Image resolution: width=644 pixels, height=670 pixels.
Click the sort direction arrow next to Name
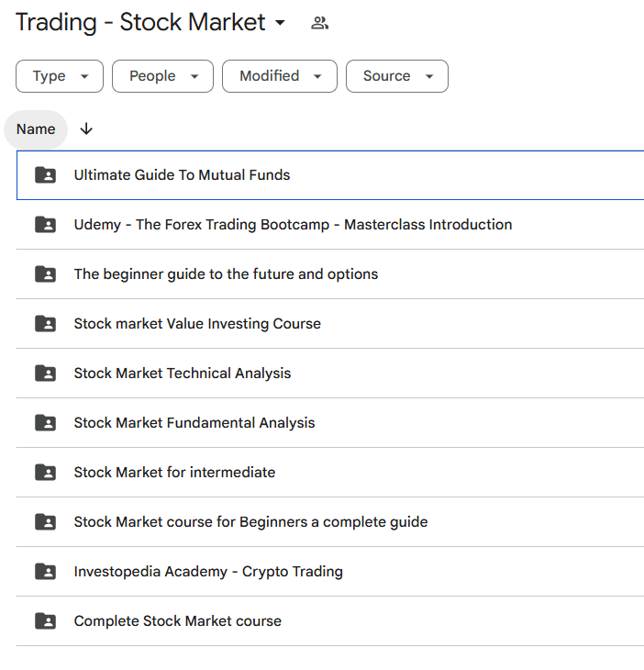pyautogui.click(x=86, y=129)
